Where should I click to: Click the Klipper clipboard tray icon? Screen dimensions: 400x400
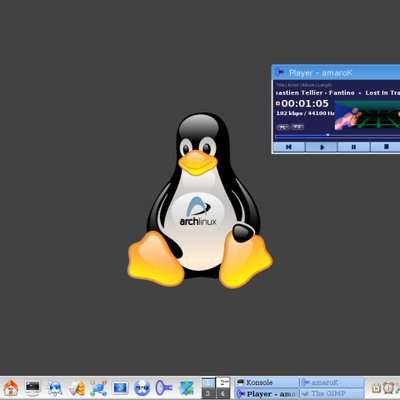[x=376, y=388]
